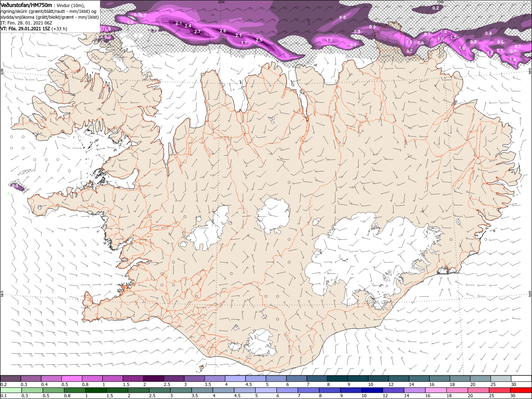Click the 2.6 snowfall value on map
This screenshot has width=532, height=399.
pyautogui.click(x=223, y=31)
